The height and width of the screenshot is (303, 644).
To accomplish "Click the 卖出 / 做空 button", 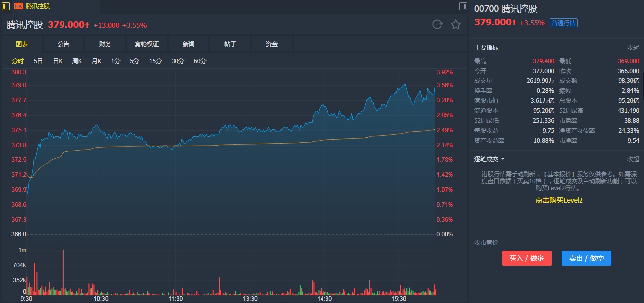I will (x=586, y=258).
